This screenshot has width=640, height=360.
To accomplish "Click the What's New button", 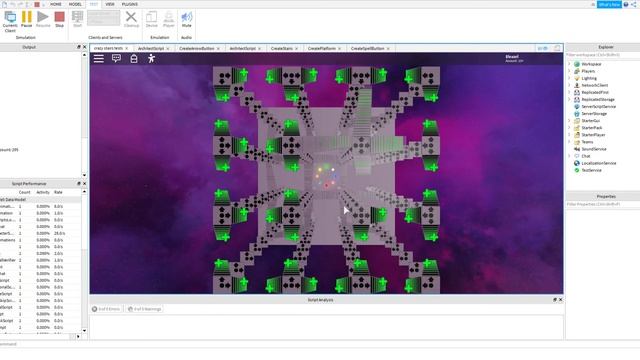I will point(609,4).
